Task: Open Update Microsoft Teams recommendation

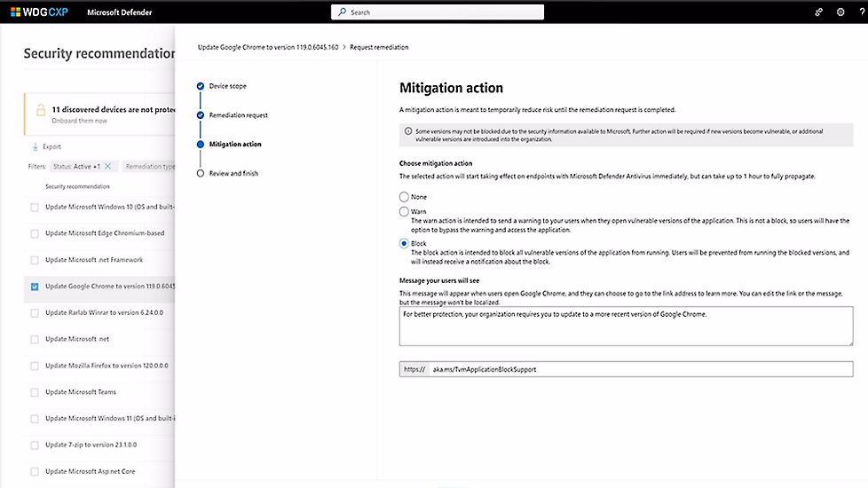Action: tap(81, 391)
